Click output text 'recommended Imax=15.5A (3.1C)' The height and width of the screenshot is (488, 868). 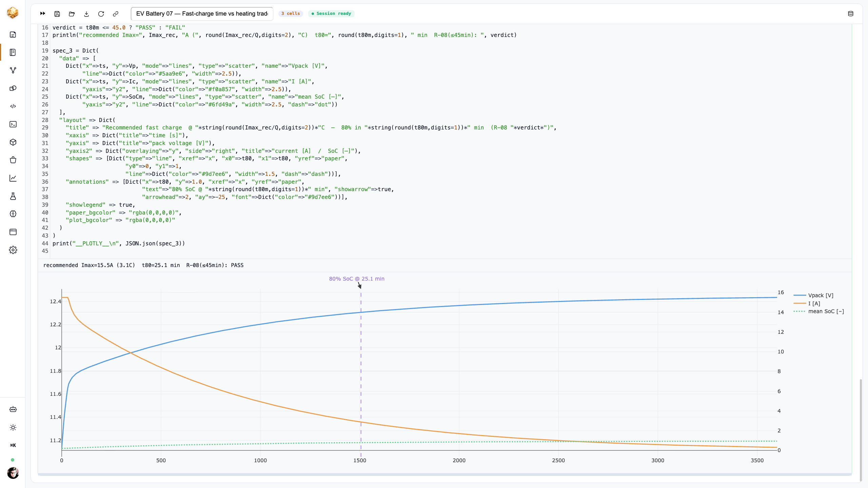click(89, 265)
